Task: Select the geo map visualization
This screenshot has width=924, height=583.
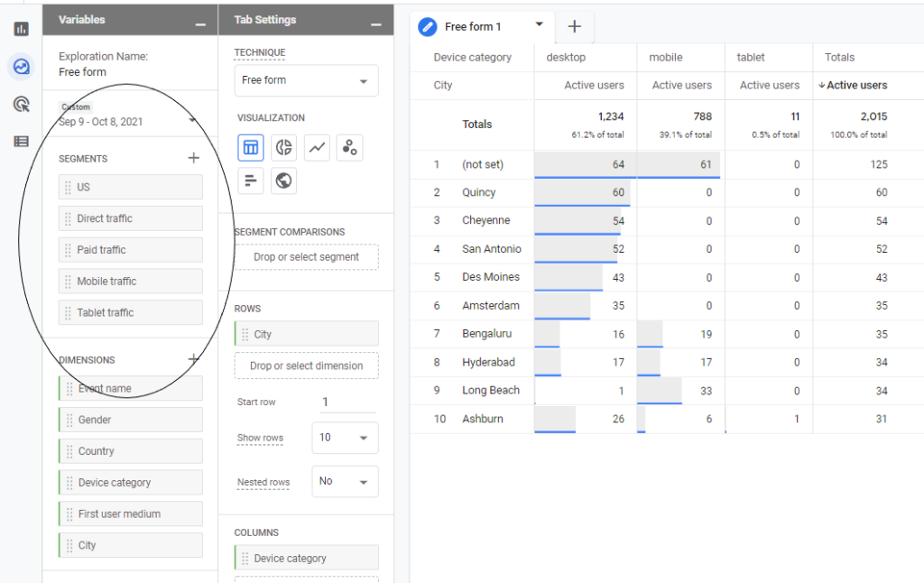Action: click(x=283, y=180)
